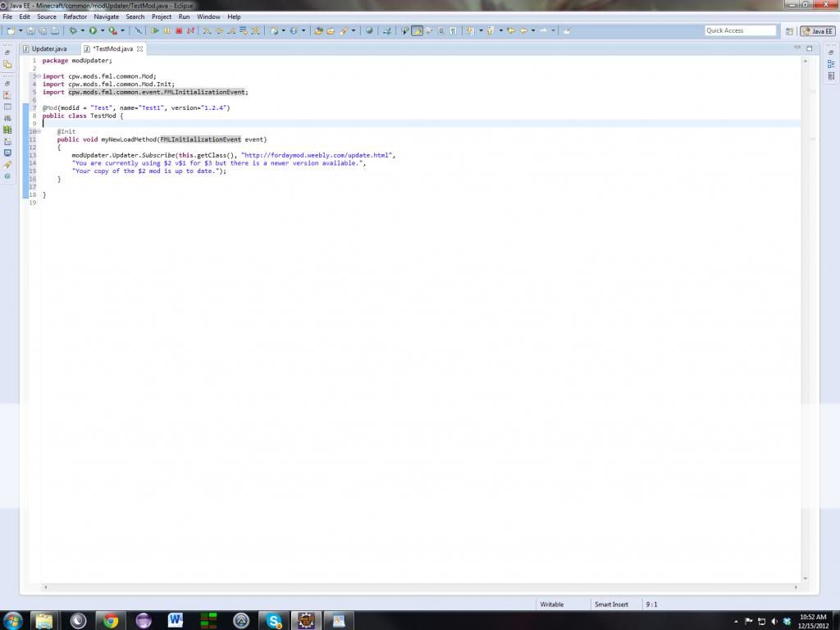Select the Java EE perspective button
This screenshot has width=840, height=630.
(817, 31)
